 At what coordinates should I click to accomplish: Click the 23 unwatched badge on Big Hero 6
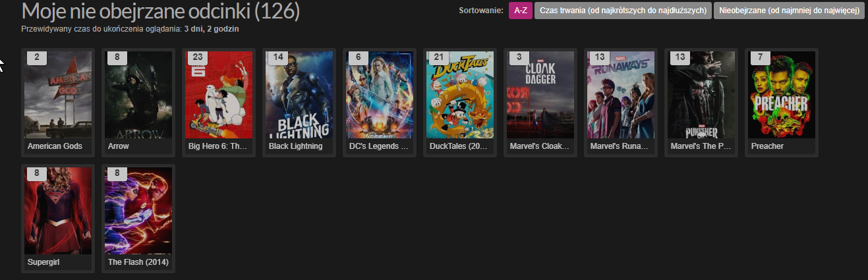click(x=198, y=57)
